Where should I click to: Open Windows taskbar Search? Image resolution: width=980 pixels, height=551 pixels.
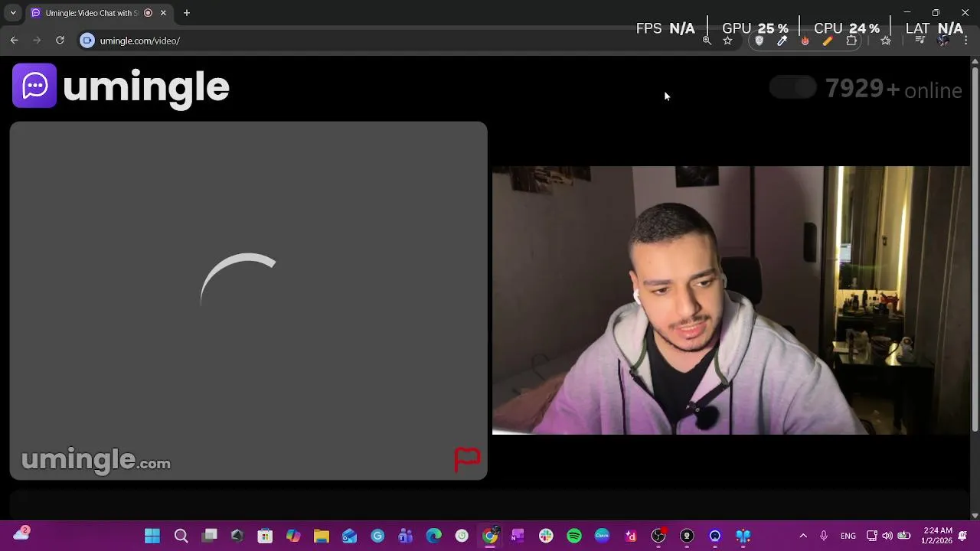[181, 536]
